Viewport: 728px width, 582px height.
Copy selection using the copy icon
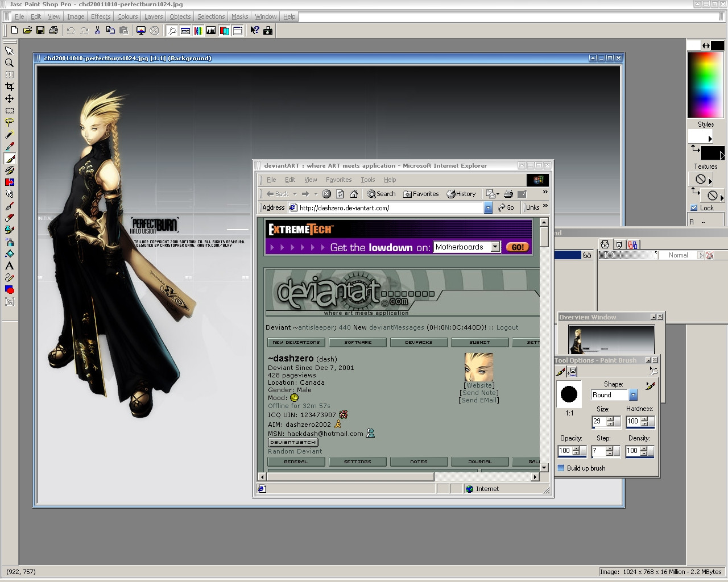tap(110, 30)
